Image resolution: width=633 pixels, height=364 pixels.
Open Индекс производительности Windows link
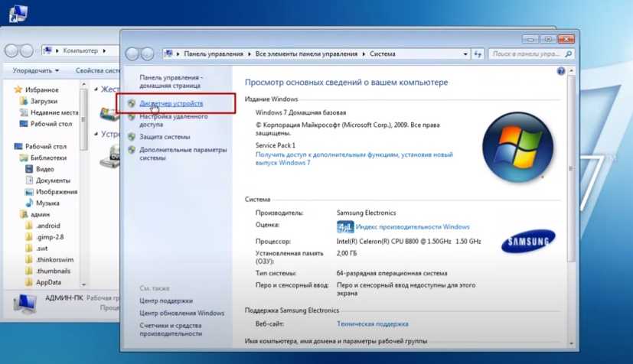[x=413, y=227]
